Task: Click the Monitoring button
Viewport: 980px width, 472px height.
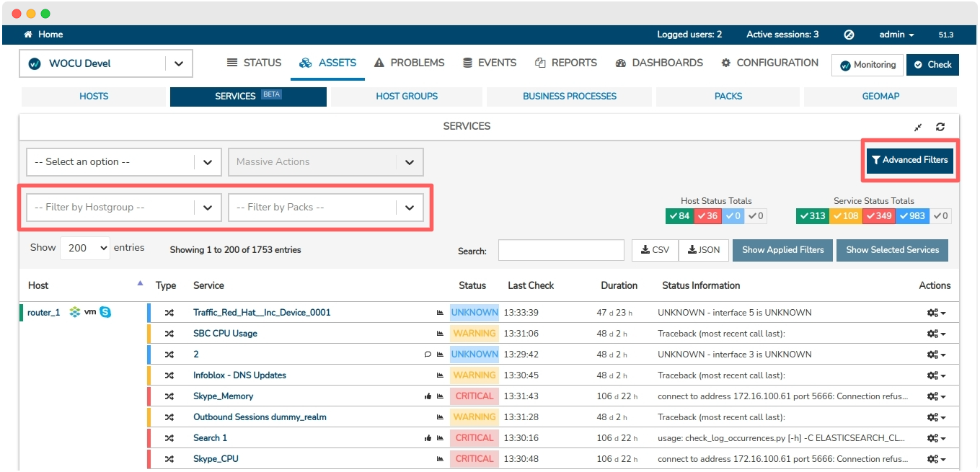Action: 868,65
